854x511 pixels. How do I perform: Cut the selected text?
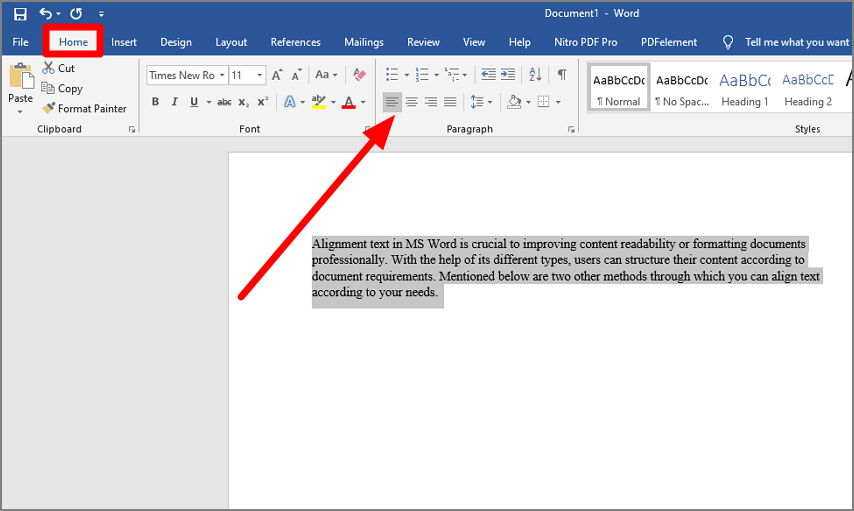pos(59,68)
